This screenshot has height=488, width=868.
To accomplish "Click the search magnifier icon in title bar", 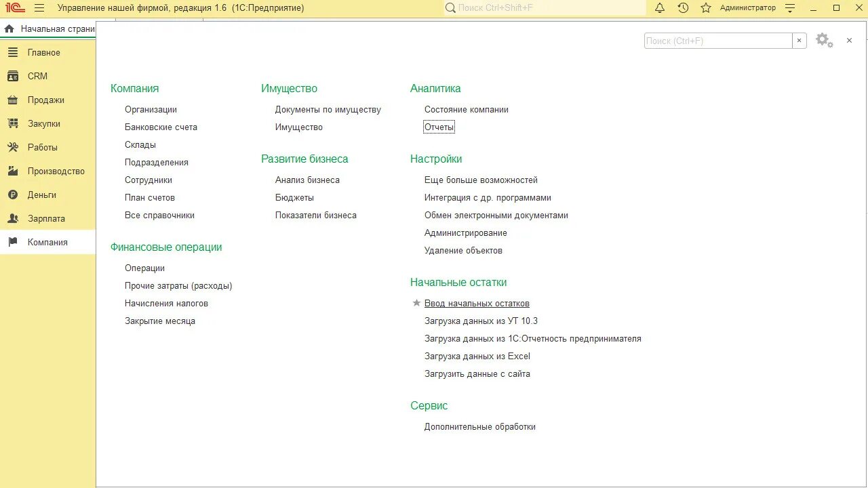I will coord(450,8).
